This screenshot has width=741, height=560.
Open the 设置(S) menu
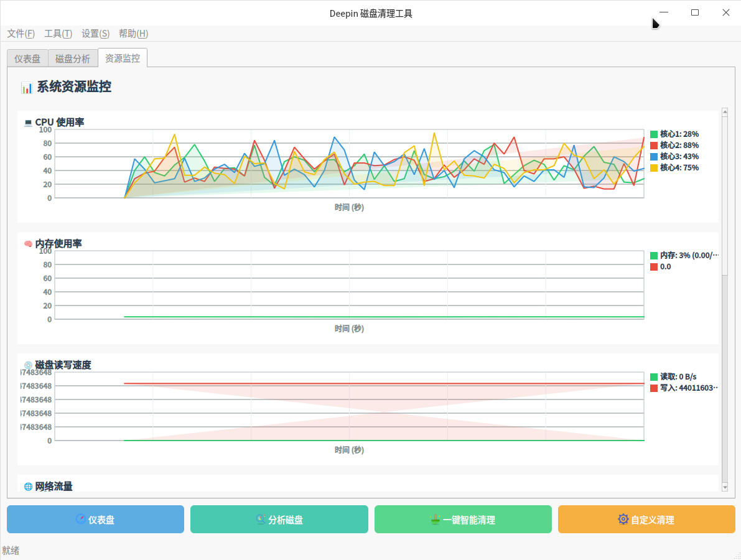95,34
